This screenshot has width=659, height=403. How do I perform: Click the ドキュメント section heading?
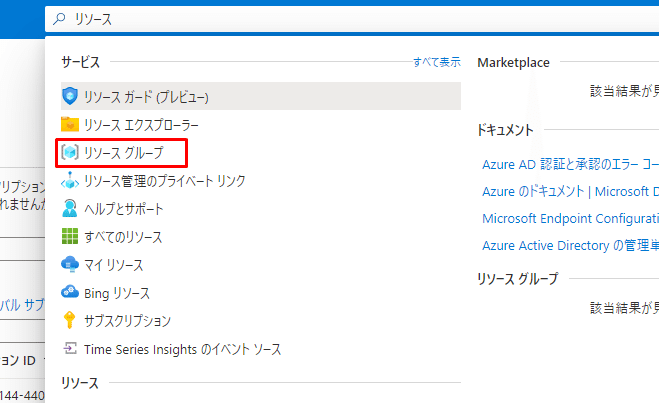tap(505, 130)
